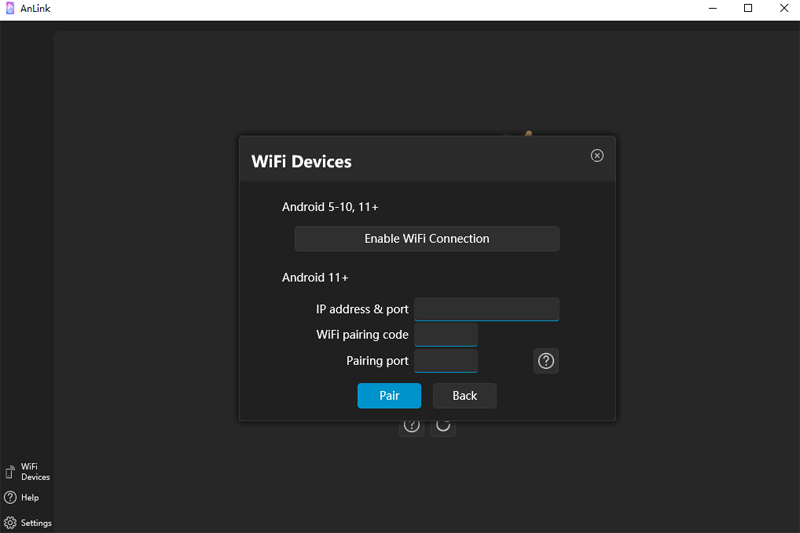Viewport: 800px width, 533px height.
Task: Click the help icon below the dialog
Action: pyautogui.click(x=411, y=426)
